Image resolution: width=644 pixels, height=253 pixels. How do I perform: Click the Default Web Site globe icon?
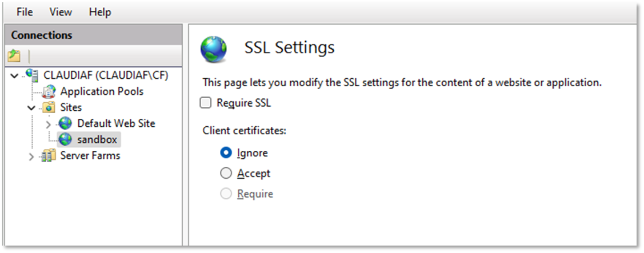[66, 123]
